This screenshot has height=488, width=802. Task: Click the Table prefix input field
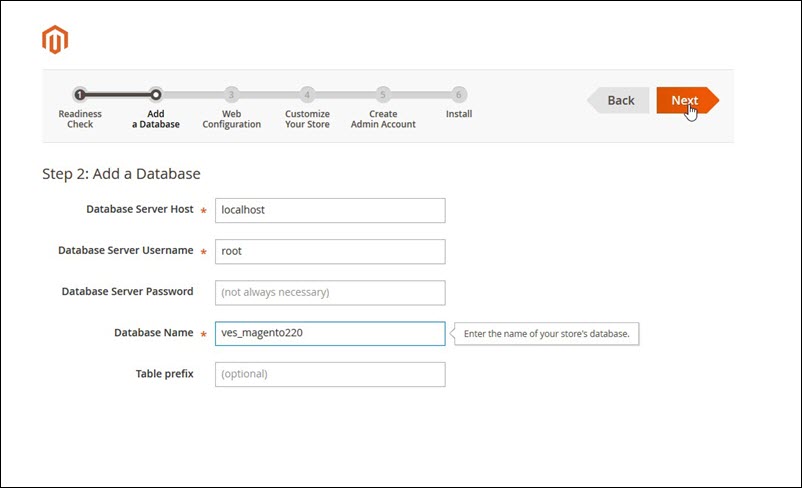[329, 374]
